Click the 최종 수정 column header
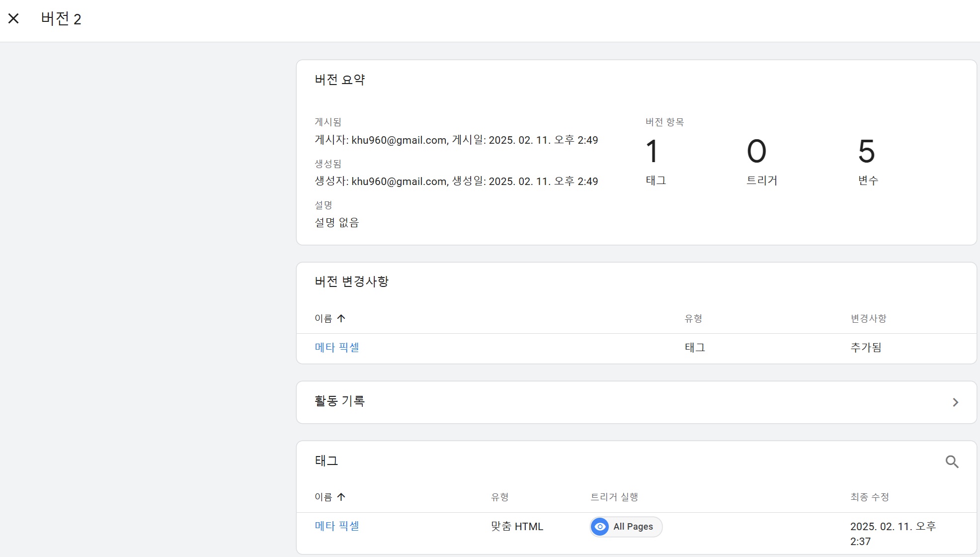The width and height of the screenshot is (980, 557). [869, 497]
